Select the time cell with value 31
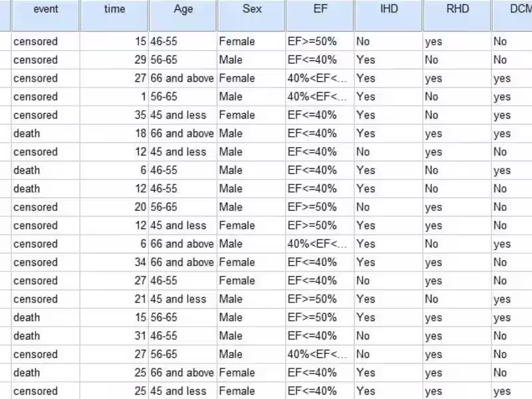The image size is (532, 399). 114,336
